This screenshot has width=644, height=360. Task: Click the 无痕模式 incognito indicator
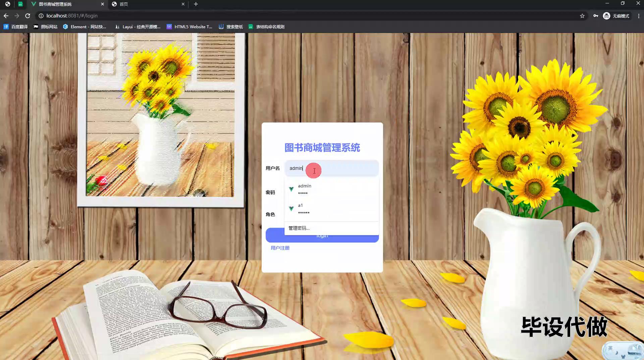click(x=616, y=16)
